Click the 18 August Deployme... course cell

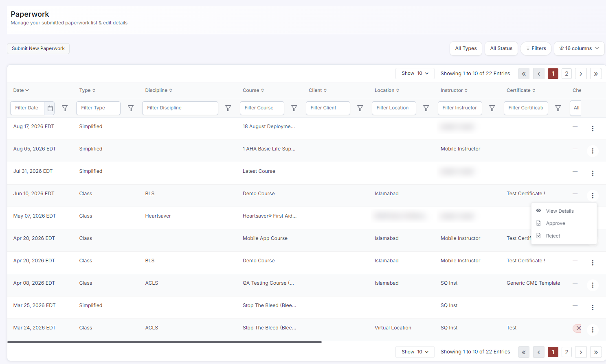[x=269, y=126]
